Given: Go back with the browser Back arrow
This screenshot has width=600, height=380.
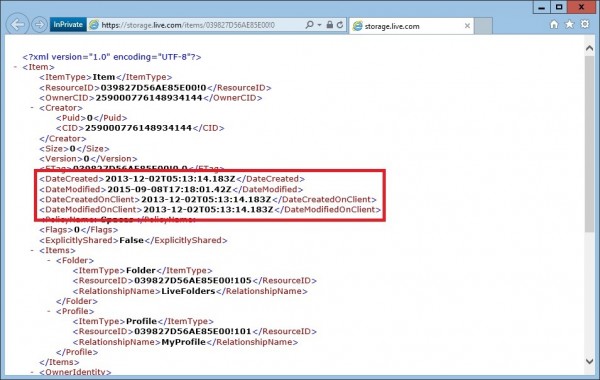Looking at the screenshot, I should 18,24.
